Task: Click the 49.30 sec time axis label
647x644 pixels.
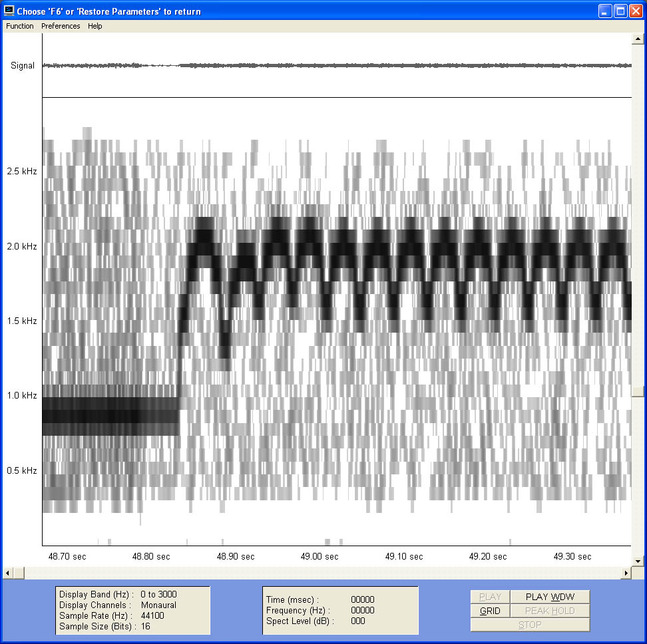Action: click(572, 557)
